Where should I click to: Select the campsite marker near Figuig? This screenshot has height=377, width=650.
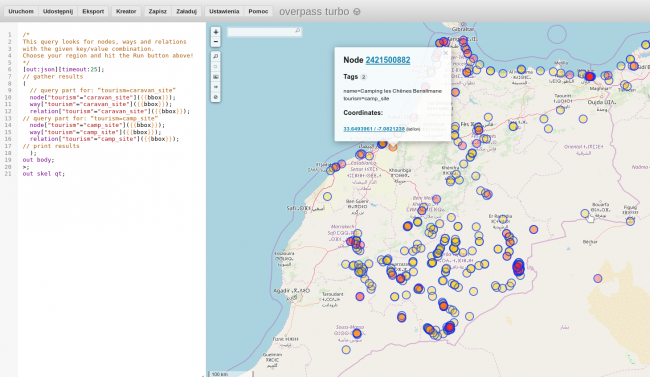pyautogui.click(x=630, y=221)
